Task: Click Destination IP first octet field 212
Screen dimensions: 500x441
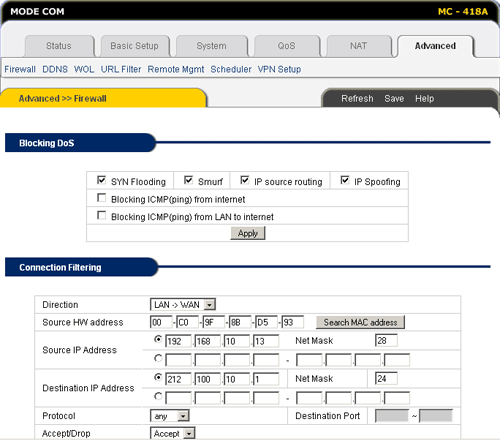Action: pyautogui.click(x=179, y=379)
